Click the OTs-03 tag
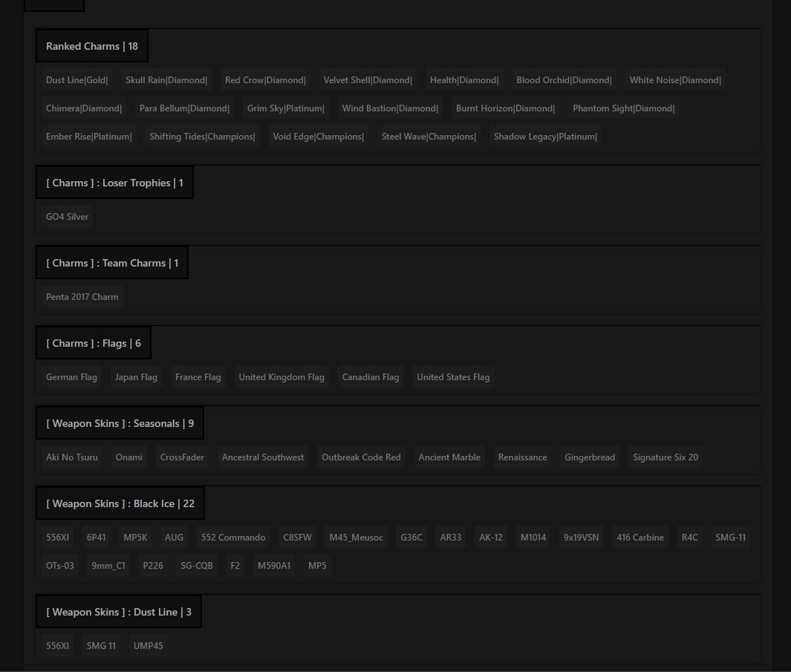This screenshot has height=672, width=791. click(x=60, y=566)
